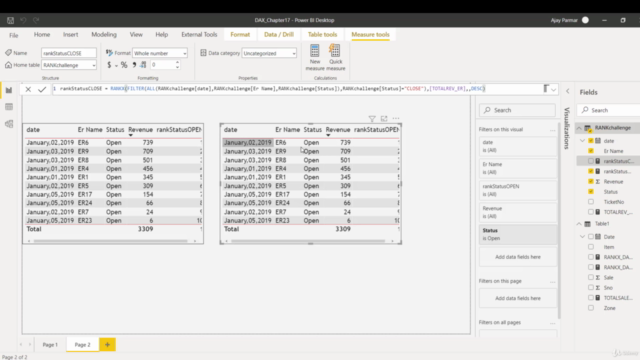Click Add data fields here under this page

tap(518, 298)
